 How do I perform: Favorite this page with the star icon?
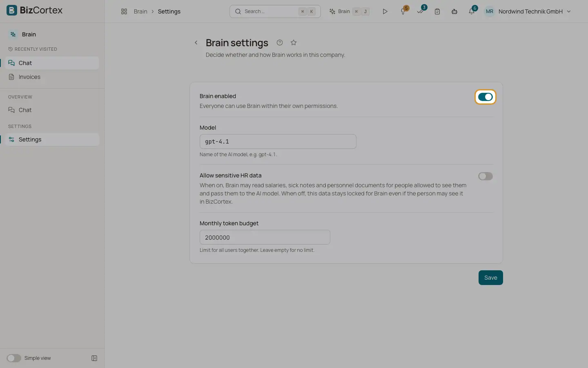(294, 43)
